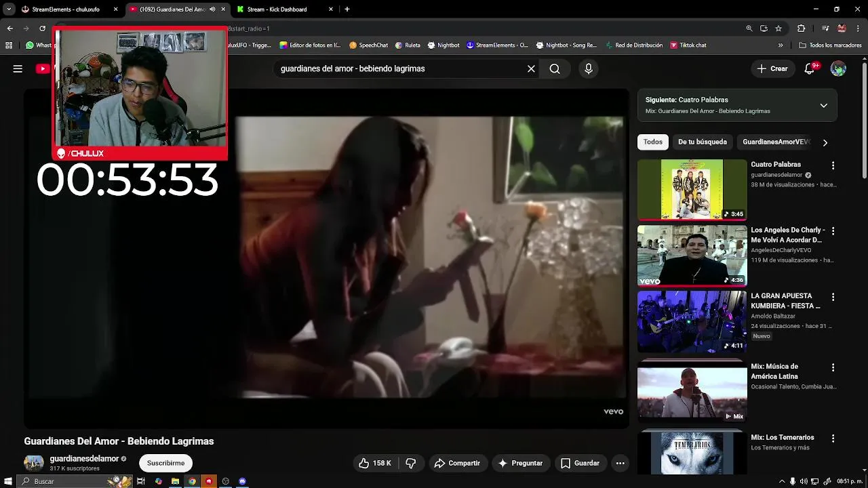Open Windows Start menu
This screenshot has width=868, height=488.
point(8,481)
